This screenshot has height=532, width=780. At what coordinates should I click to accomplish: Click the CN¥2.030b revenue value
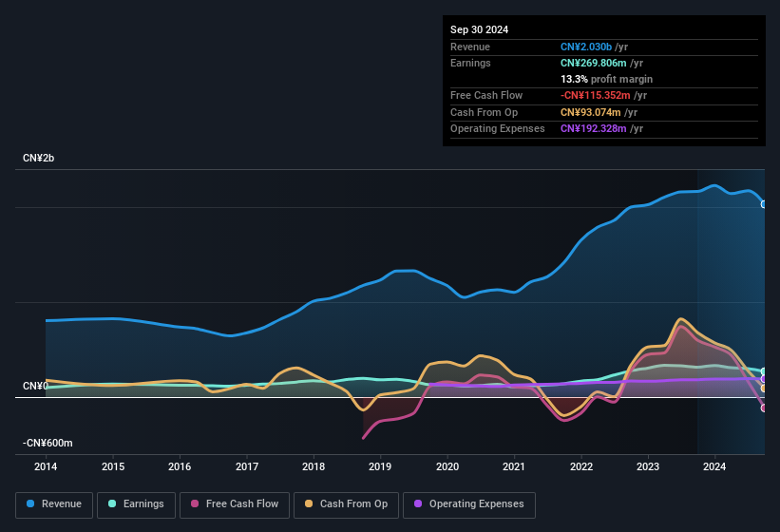click(x=586, y=47)
